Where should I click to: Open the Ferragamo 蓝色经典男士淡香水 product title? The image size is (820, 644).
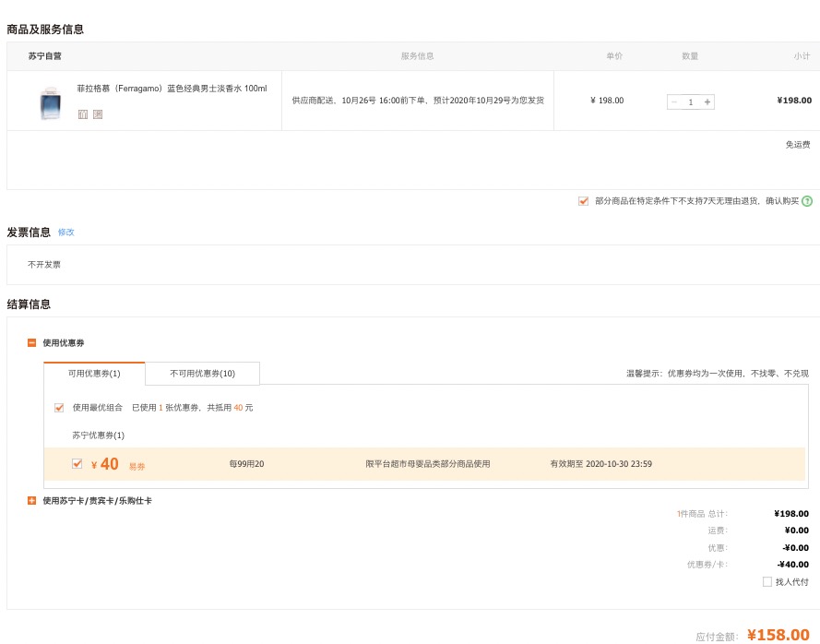tap(172, 89)
